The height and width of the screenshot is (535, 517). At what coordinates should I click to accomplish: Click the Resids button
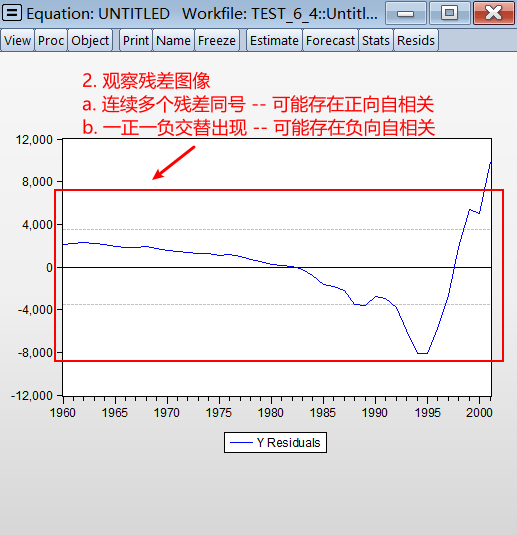416,41
